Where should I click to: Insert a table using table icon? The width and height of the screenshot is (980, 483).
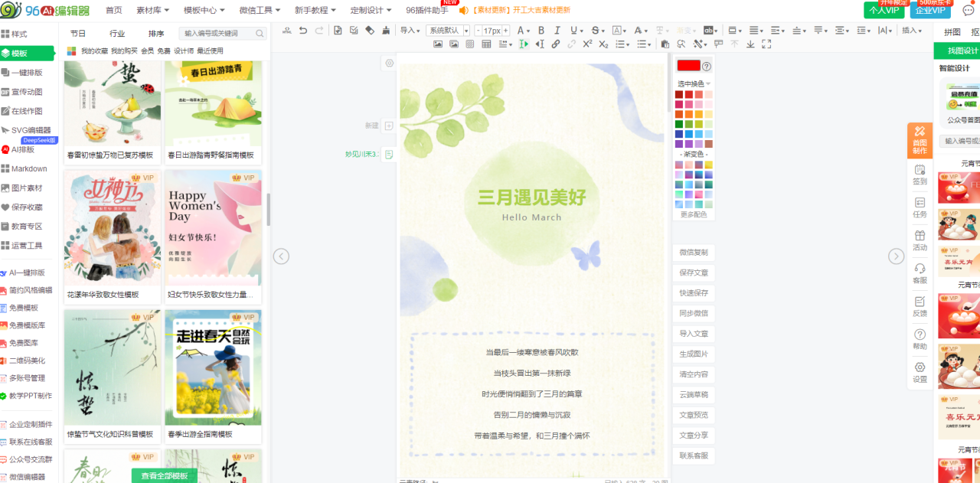pos(486,44)
